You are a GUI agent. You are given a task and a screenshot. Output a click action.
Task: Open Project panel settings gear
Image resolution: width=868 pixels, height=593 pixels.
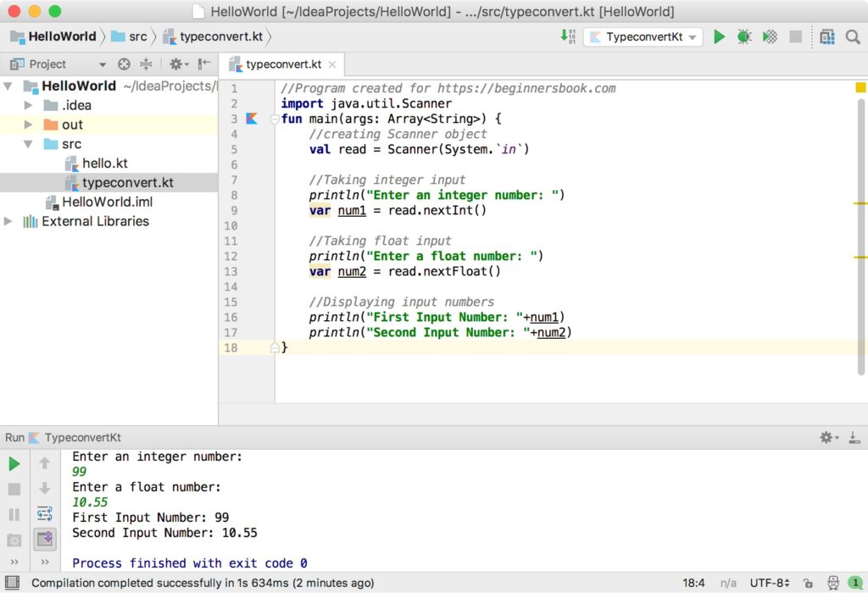tap(175, 64)
